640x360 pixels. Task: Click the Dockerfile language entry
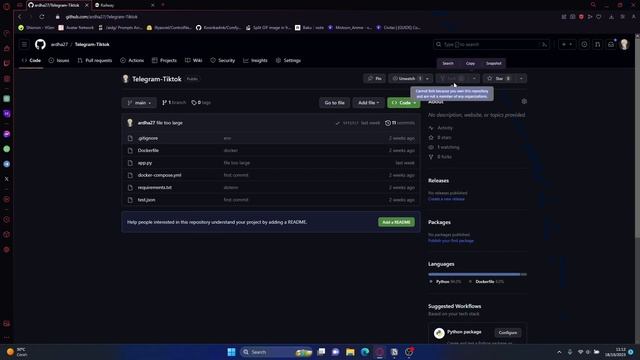pos(487,282)
